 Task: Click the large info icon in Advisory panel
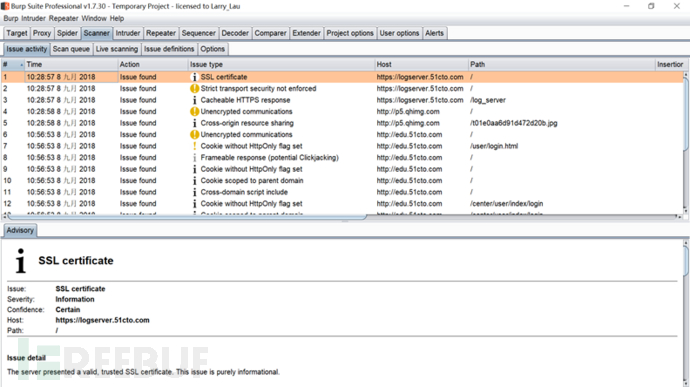(20, 261)
